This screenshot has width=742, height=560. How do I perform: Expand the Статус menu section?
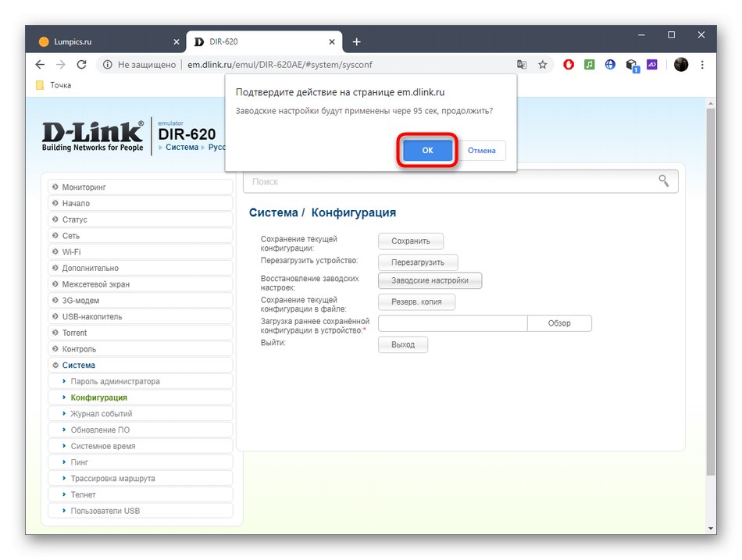(x=140, y=219)
